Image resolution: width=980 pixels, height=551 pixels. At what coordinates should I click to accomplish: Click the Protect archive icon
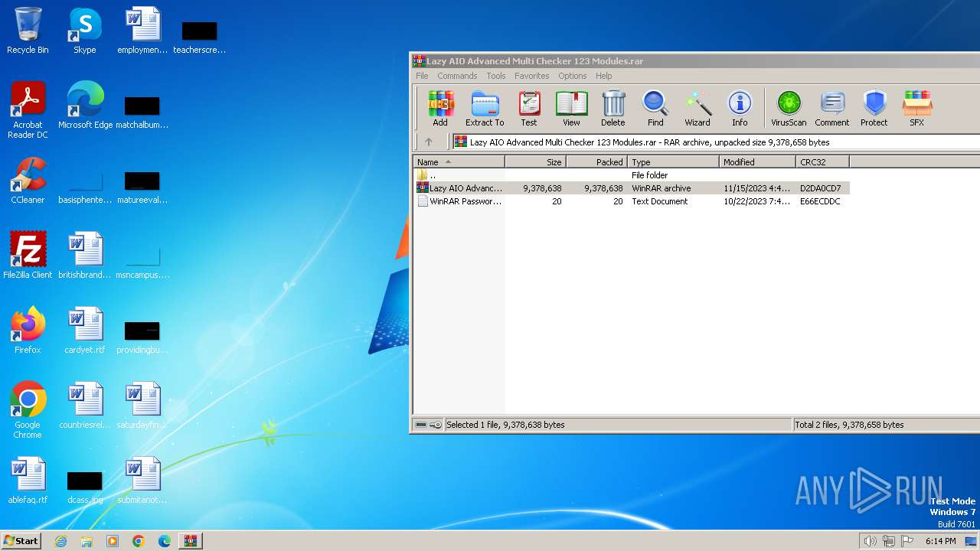pos(874,108)
